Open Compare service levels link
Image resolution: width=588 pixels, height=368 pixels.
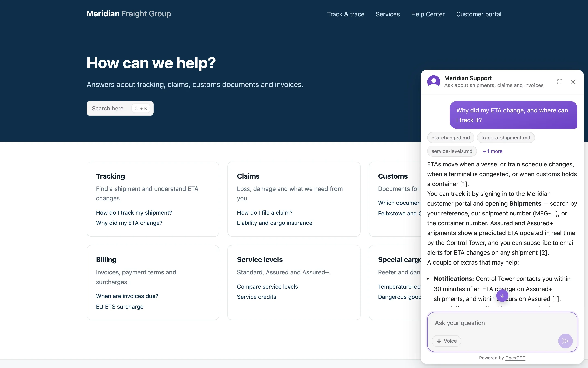[267, 286]
